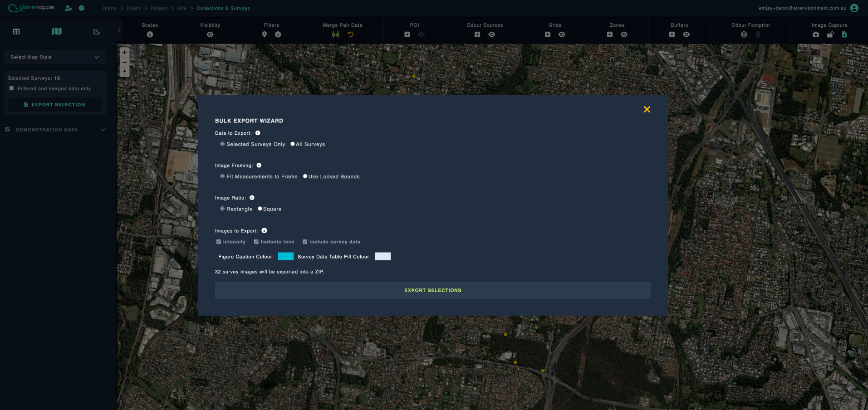Toggle Odour Sources visibility eye
The width and height of the screenshot is (868, 410).
click(x=492, y=34)
